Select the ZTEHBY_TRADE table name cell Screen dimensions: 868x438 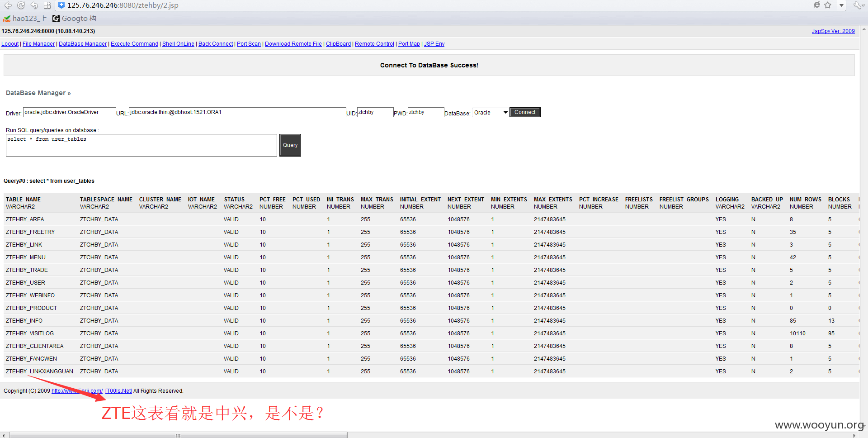pos(27,270)
